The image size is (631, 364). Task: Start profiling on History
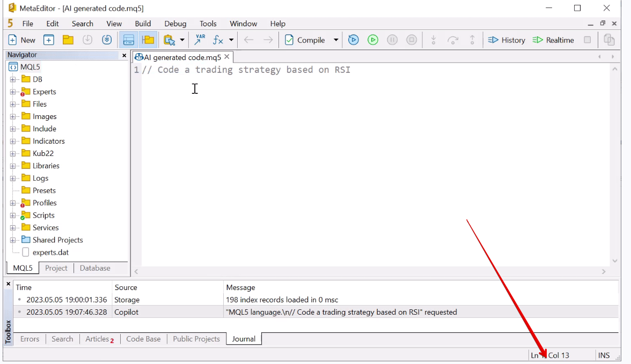(507, 40)
